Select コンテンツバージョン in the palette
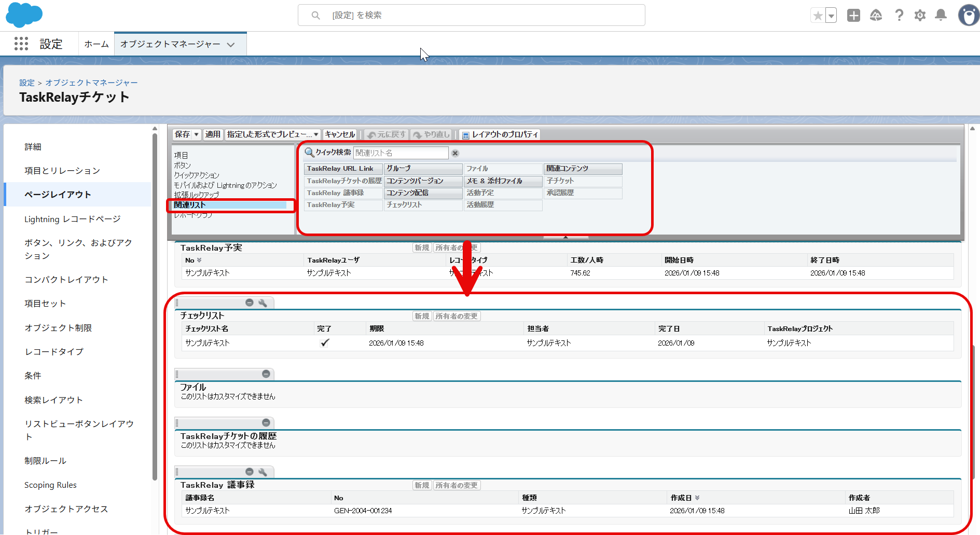The width and height of the screenshot is (980, 535). click(x=423, y=181)
